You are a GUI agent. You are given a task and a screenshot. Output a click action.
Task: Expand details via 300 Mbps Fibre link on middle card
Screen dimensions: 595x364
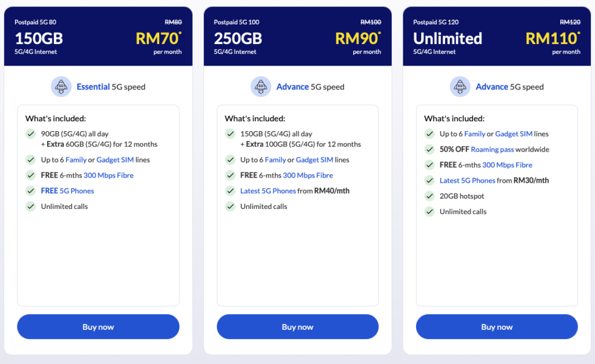click(x=308, y=175)
